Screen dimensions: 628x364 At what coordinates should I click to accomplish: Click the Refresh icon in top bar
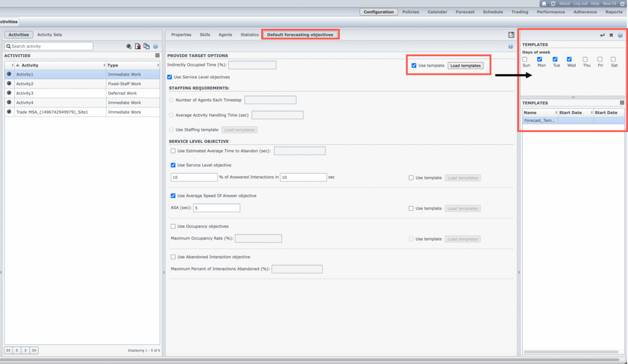pos(553,4)
